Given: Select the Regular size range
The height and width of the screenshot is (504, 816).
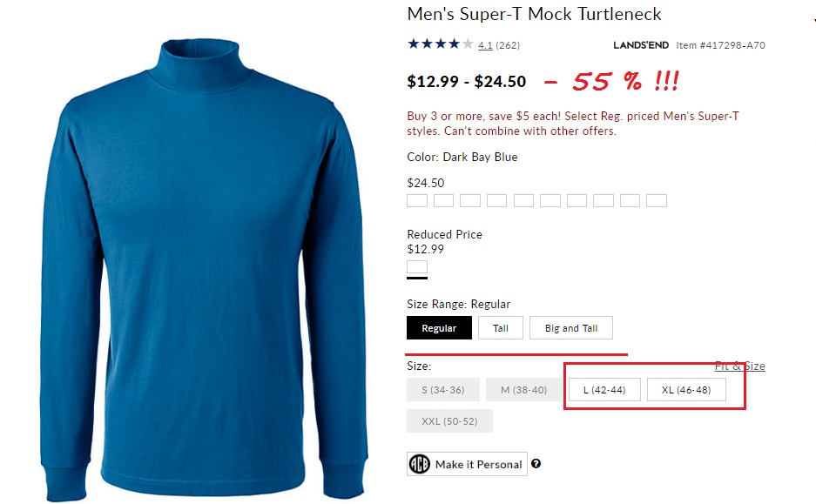Looking at the screenshot, I should [x=439, y=328].
